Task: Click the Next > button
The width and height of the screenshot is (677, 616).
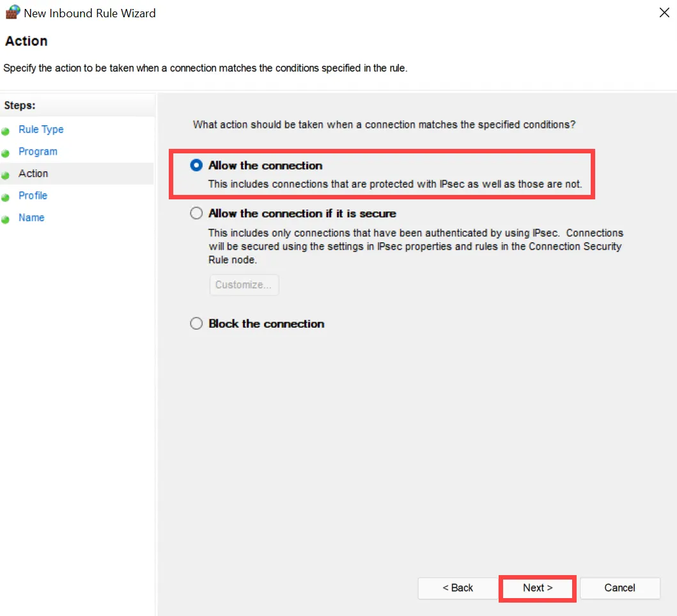Action: pos(537,588)
